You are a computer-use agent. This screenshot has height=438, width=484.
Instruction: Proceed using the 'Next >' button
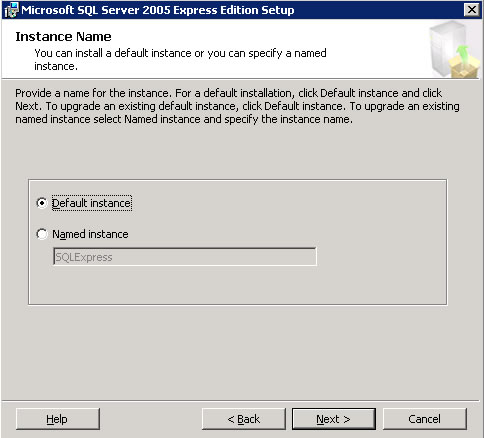(x=334, y=419)
